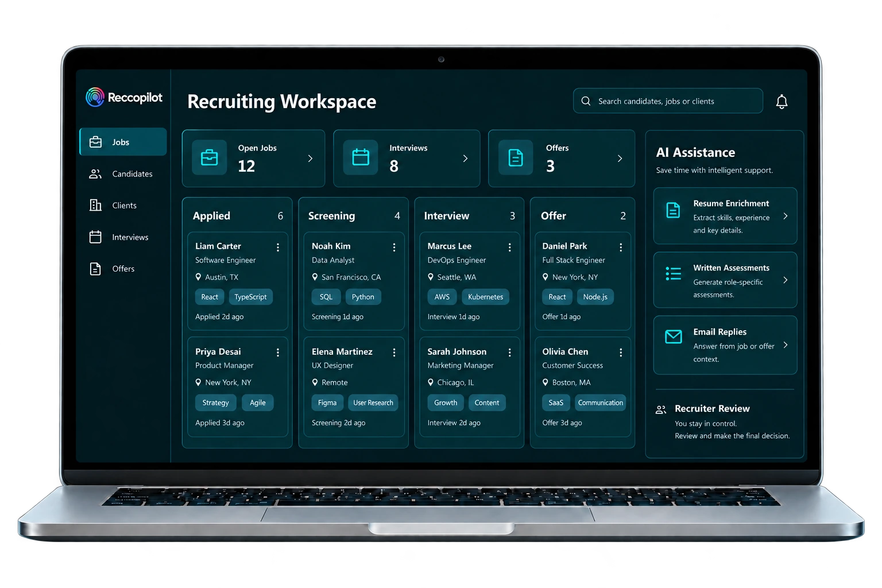Screen dimensions: 882x588
Task: Click the Kubernetes tag on Marcus Lee
Action: point(486,297)
